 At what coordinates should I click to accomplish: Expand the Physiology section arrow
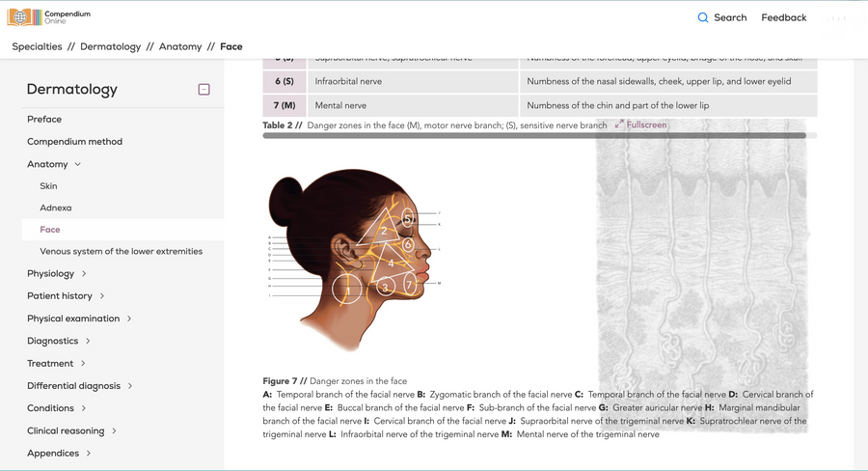click(x=84, y=273)
